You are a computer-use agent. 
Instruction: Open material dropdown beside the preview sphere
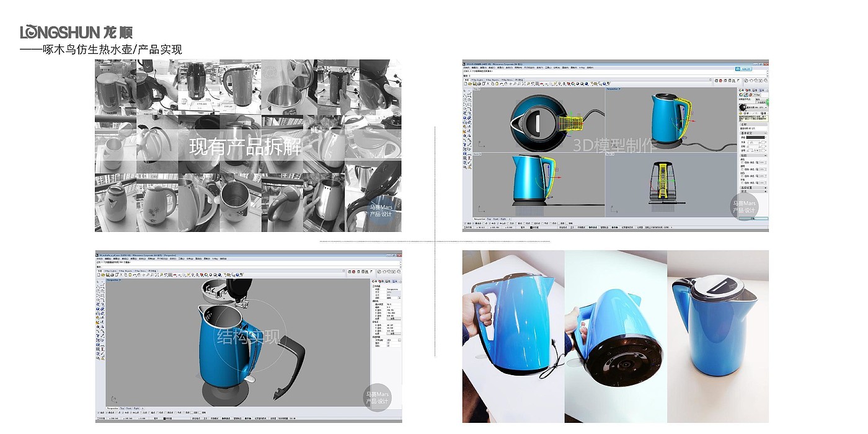point(766,107)
